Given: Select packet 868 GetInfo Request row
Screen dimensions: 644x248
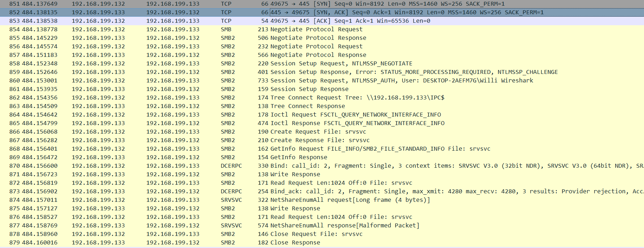Looking at the screenshot, I should pos(322,149).
